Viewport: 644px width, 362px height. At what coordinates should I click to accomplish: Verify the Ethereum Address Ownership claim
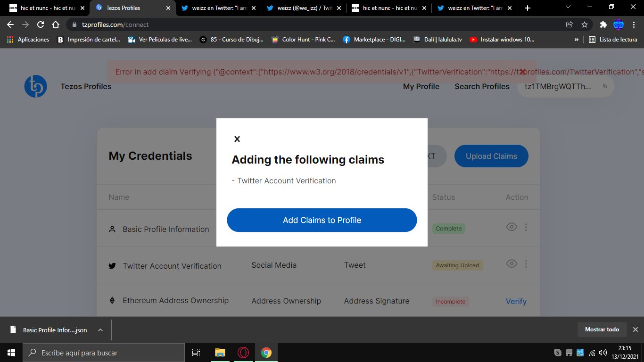(516, 301)
